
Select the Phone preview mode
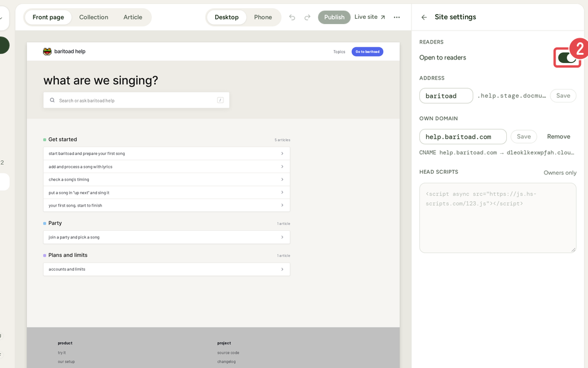click(x=263, y=17)
